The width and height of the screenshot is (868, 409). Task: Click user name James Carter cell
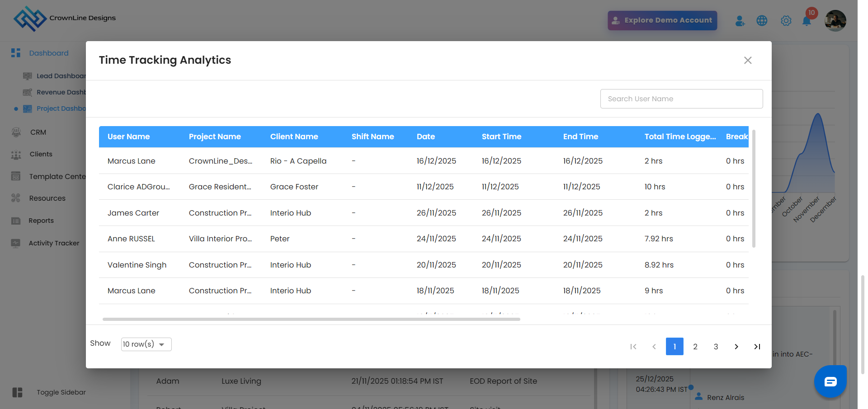(133, 213)
